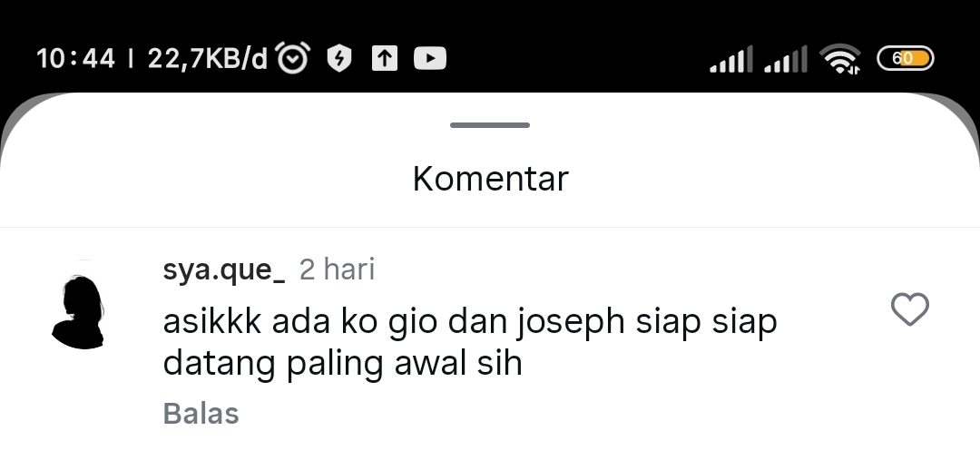Tap the Wi-Fi status icon
The width and height of the screenshot is (980, 470).
(840, 59)
